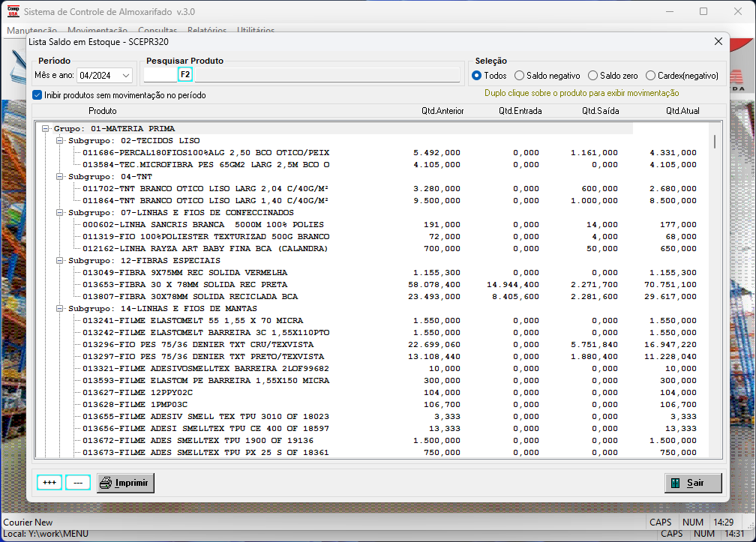Click the Qtd.Saída column header
The image size is (756, 542).
point(600,111)
